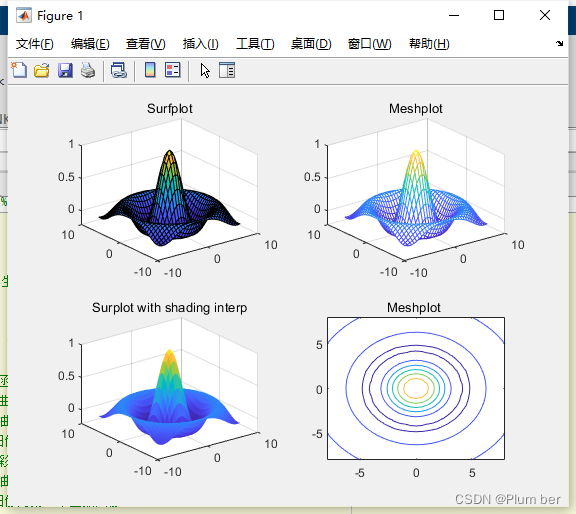Click the dock figure arrow icon
This screenshot has width=576, height=514.
tap(559, 43)
